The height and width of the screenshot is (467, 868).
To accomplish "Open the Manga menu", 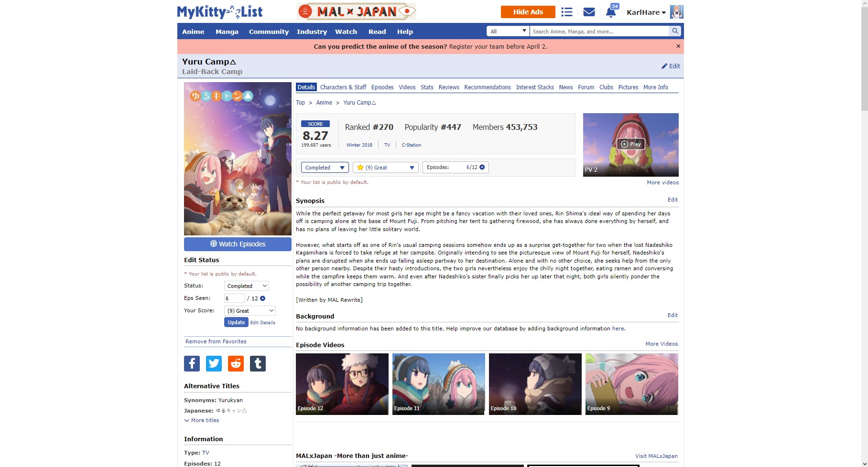I will tap(227, 32).
